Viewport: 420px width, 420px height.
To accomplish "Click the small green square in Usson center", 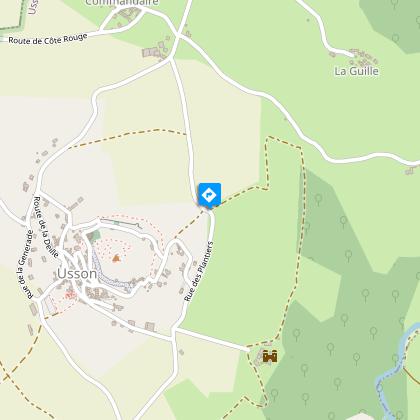I will click(x=95, y=235).
